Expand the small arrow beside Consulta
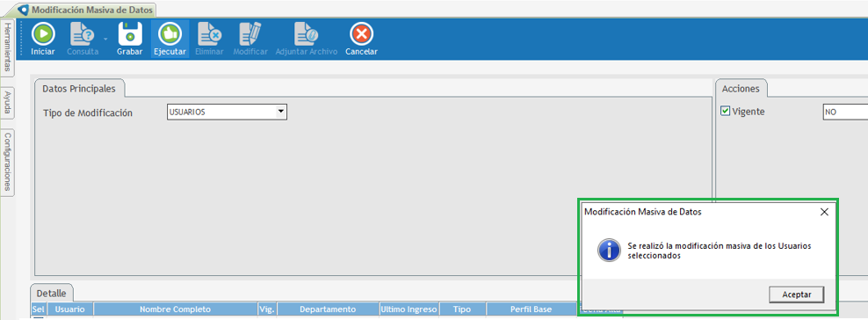Viewport: 868px width, 320px height. tap(105, 40)
